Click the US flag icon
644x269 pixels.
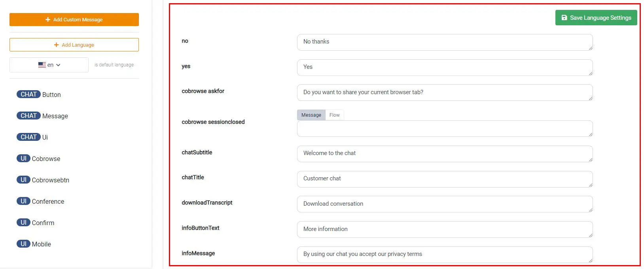(x=42, y=65)
